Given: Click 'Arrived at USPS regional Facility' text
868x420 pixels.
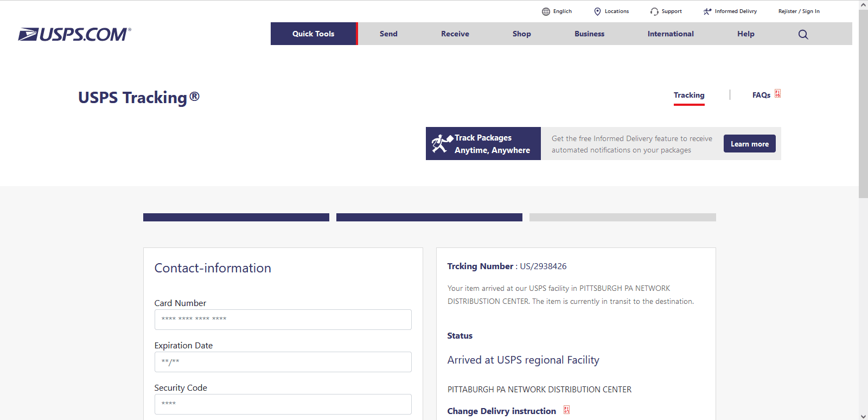Looking at the screenshot, I should pyautogui.click(x=524, y=360).
